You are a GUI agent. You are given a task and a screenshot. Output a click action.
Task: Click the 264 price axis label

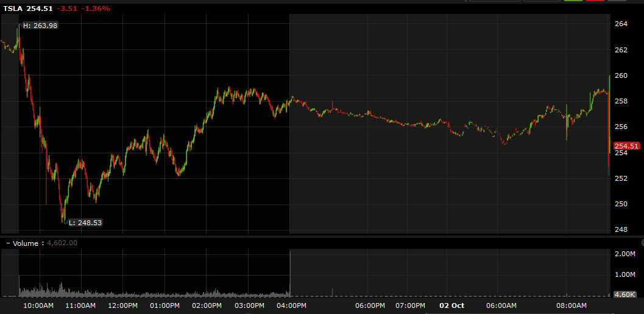[x=622, y=24]
